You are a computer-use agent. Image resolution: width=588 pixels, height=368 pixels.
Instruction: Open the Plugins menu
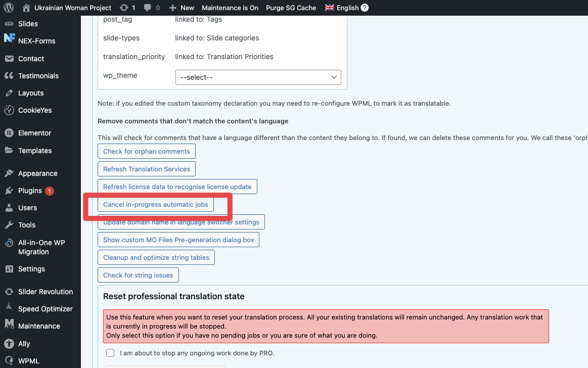30,191
